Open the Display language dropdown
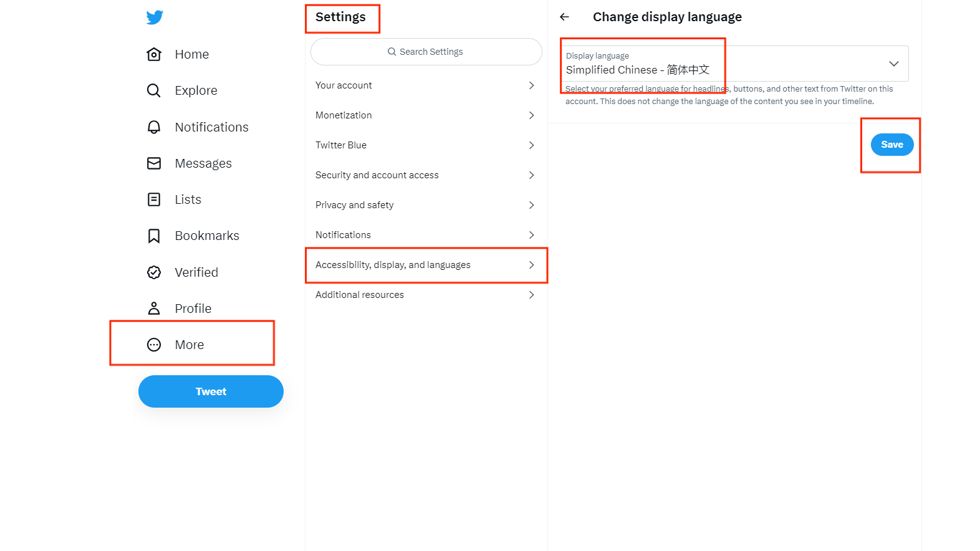 pos(734,64)
